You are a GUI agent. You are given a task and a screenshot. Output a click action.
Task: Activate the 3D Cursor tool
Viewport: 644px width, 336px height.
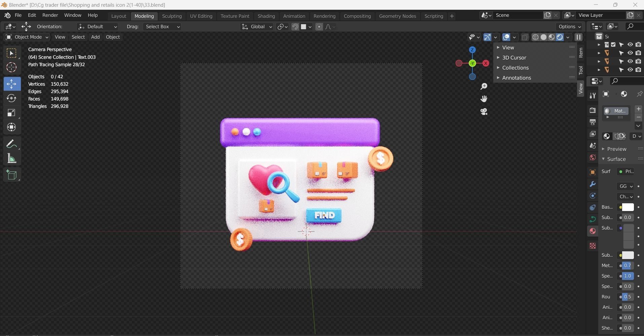coord(11,68)
